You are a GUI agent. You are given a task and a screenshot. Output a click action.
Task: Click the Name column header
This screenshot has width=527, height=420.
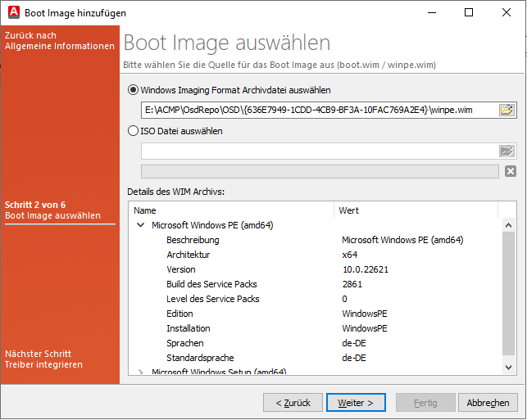pyautogui.click(x=232, y=210)
